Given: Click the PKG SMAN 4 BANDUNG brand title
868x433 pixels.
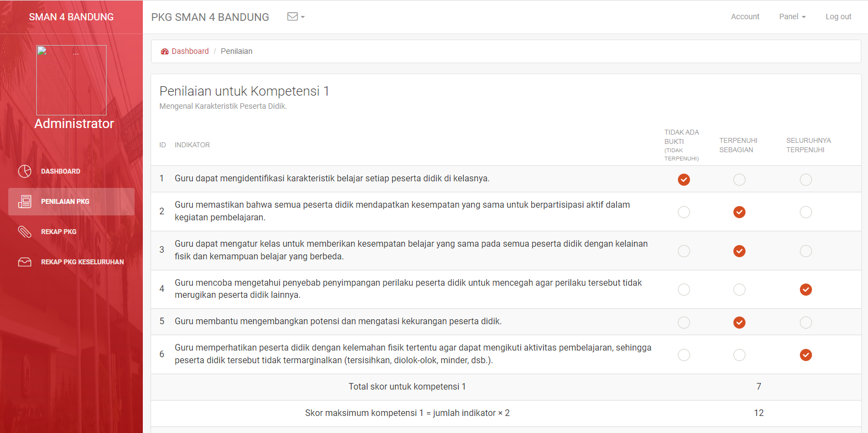Looking at the screenshot, I should [x=210, y=17].
